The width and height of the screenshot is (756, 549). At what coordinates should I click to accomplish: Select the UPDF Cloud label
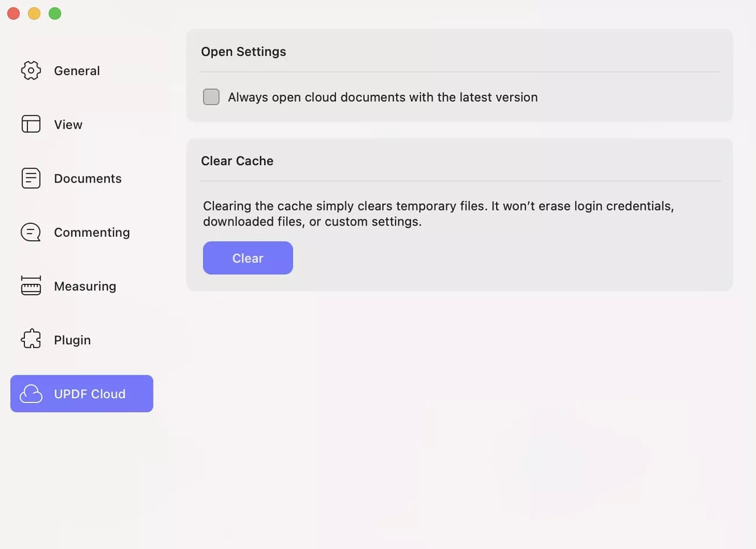point(90,394)
